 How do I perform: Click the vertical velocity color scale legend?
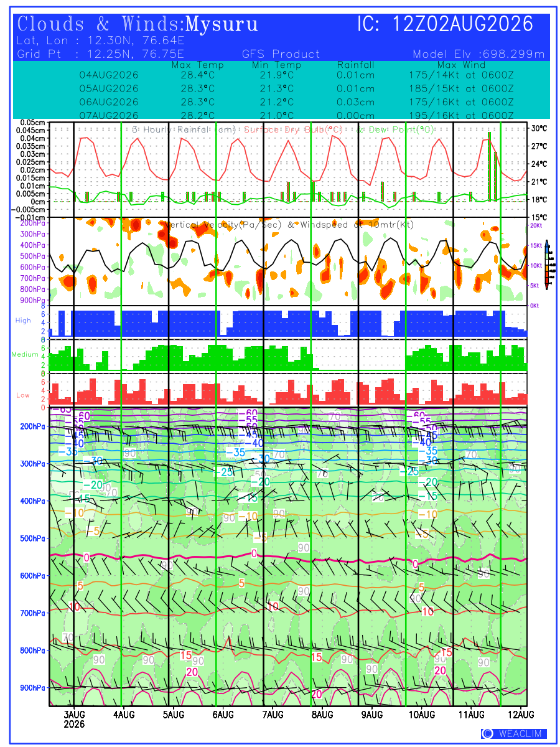(x=546, y=265)
